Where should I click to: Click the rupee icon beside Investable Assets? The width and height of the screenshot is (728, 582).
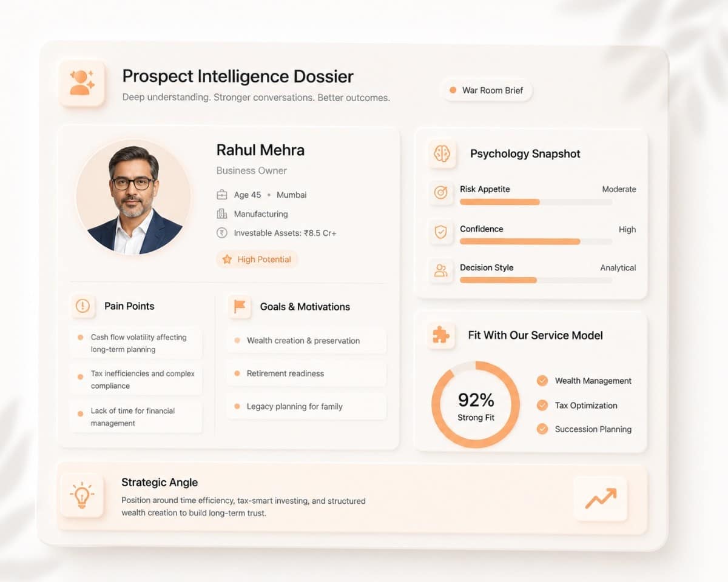(222, 233)
